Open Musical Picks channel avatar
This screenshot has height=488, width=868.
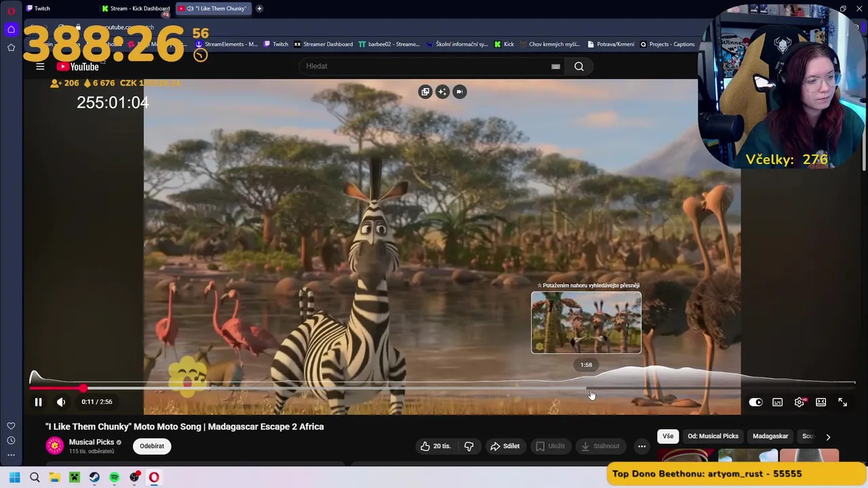55,445
